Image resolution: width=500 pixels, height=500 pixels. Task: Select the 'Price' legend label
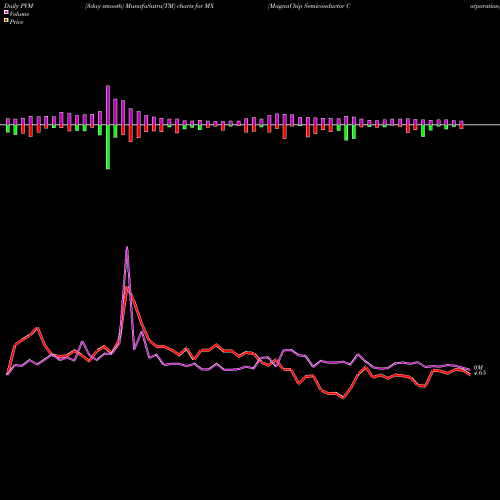point(16,22)
